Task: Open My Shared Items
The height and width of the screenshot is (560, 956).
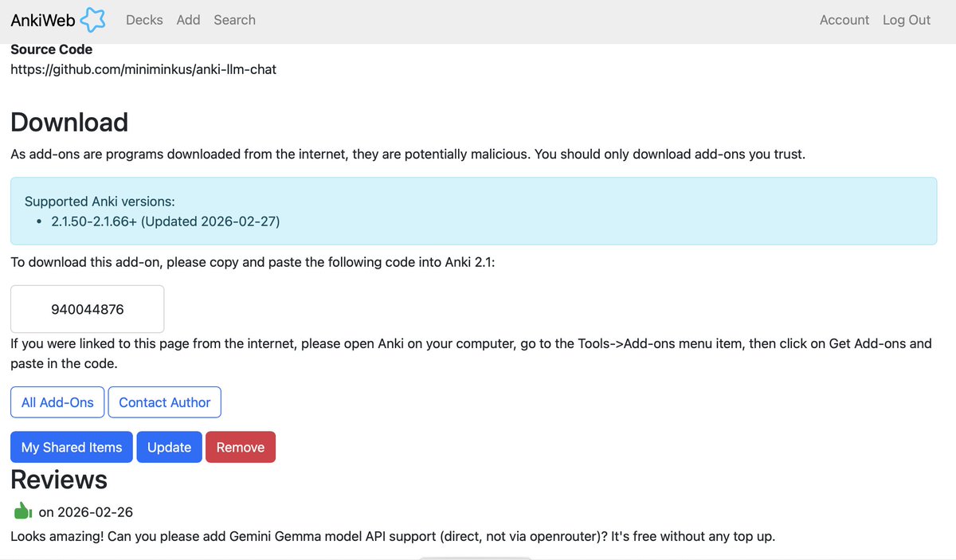Action: (72, 447)
